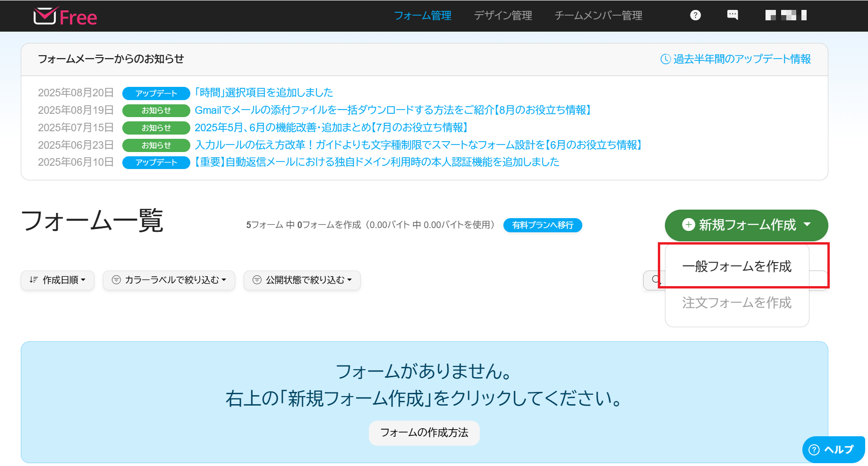Expand カラーラベルで絞り込む filter dropdown
The image size is (868, 466).
[x=169, y=280]
